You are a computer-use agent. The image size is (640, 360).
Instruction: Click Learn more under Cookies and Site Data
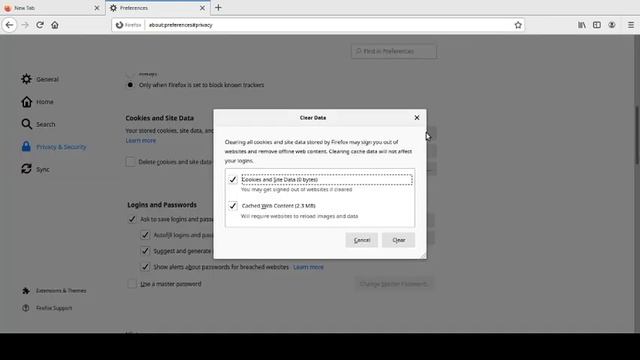[x=140, y=140]
